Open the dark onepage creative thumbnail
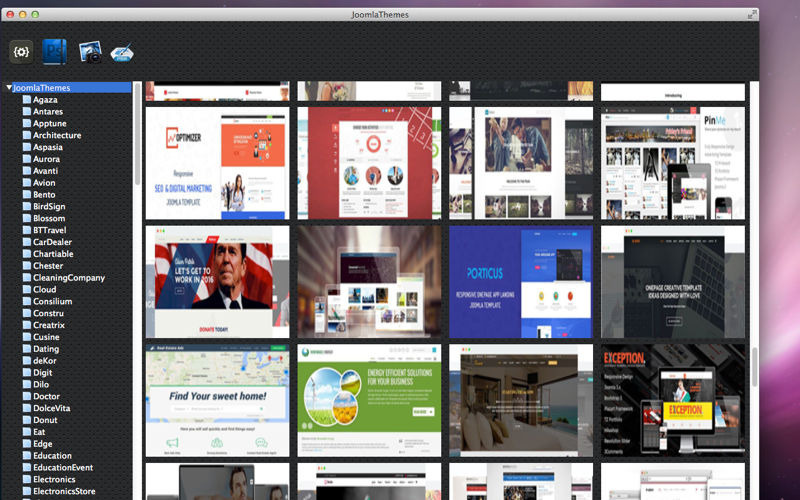The height and width of the screenshot is (500, 800). tap(673, 282)
